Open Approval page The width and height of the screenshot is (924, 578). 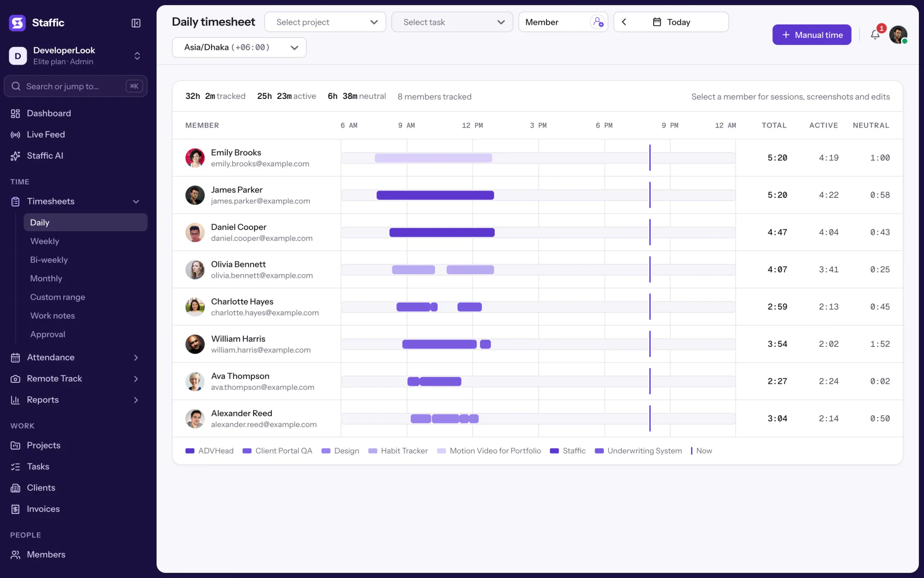(x=48, y=334)
